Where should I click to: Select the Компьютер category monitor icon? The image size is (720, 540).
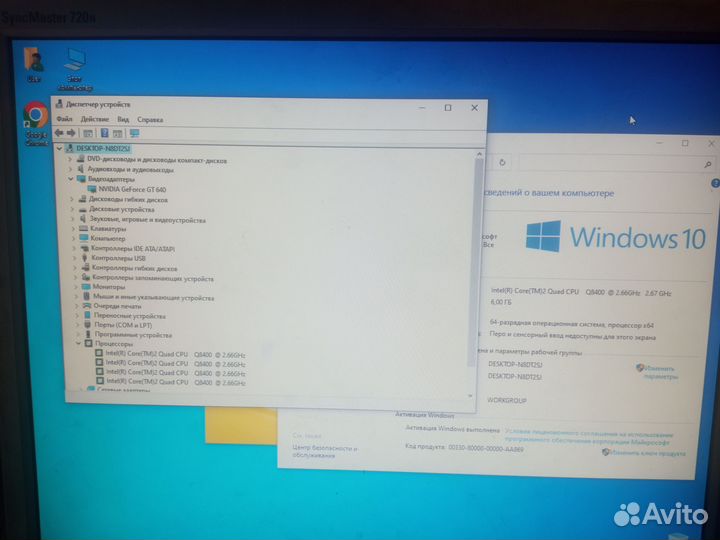(x=84, y=238)
